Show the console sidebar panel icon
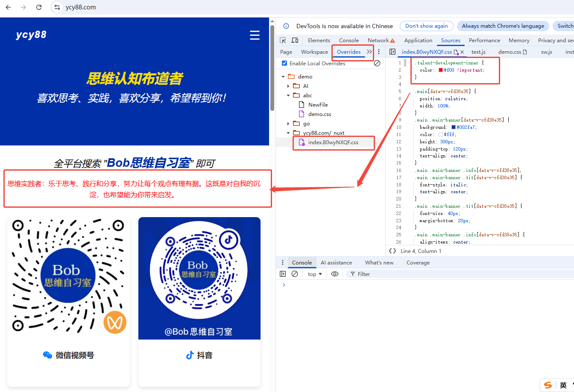 283,274
